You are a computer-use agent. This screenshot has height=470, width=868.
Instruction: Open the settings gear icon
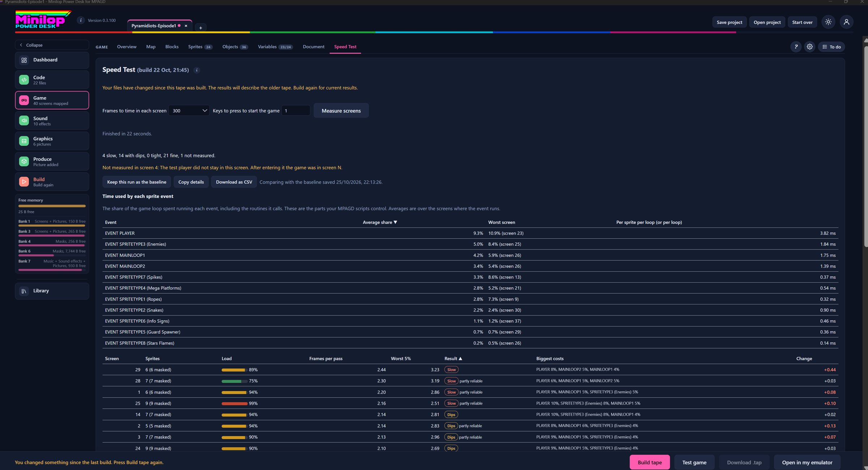pyautogui.click(x=809, y=47)
